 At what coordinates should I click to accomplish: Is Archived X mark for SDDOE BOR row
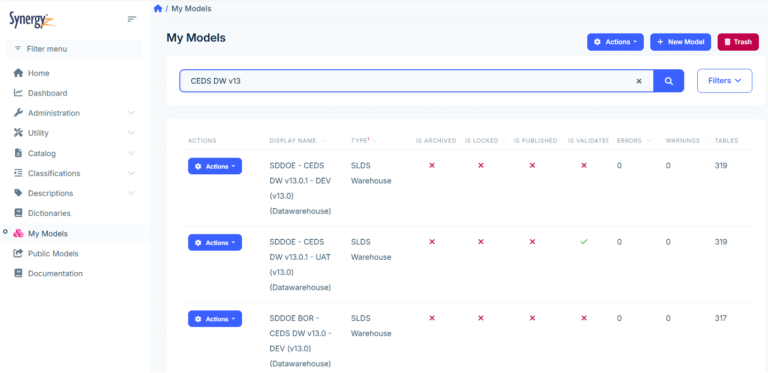tap(432, 318)
